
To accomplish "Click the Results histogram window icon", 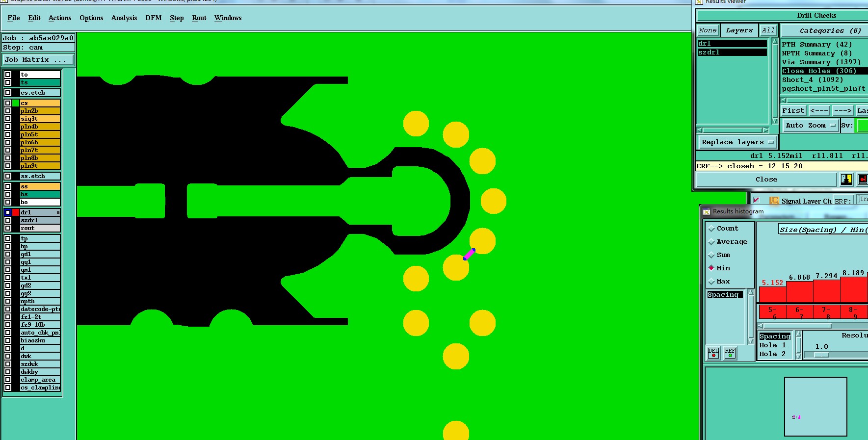I will 707,211.
